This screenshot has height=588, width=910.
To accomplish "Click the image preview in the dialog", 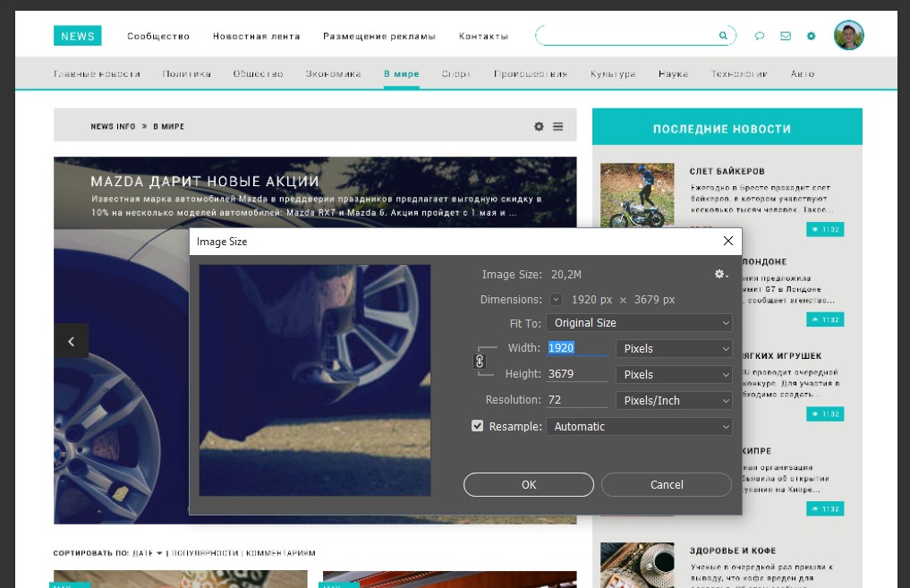I will point(315,380).
